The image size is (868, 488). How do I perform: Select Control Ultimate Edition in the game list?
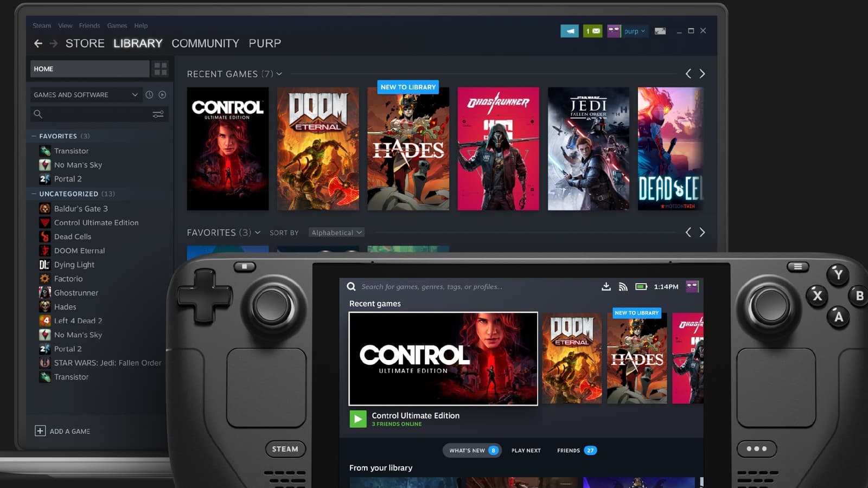pos(96,222)
